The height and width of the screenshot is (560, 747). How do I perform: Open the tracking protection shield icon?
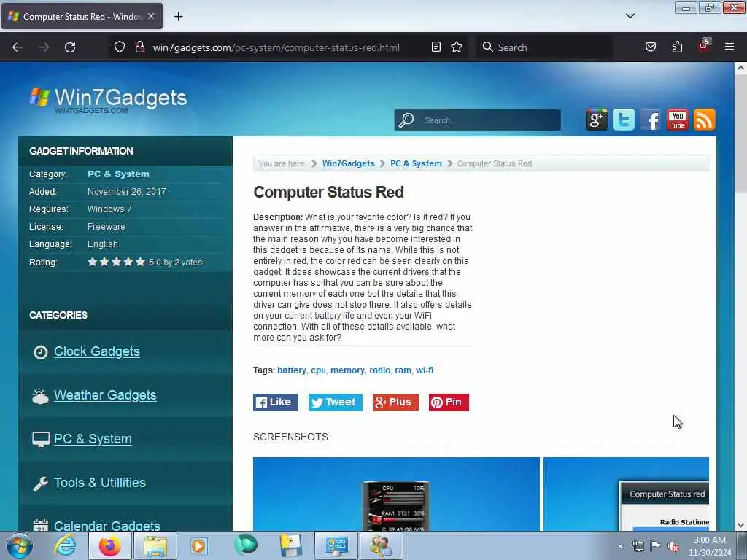(x=120, y=47)
